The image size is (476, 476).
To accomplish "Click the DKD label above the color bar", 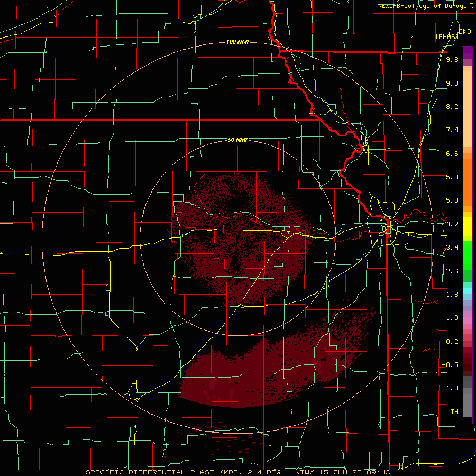I will [464, 32].
